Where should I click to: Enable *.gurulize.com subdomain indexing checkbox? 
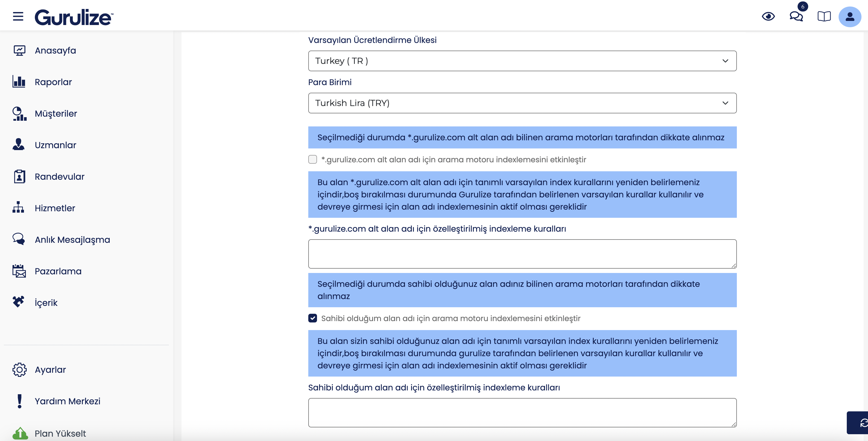pyautogui.click(x=312, y=159)
